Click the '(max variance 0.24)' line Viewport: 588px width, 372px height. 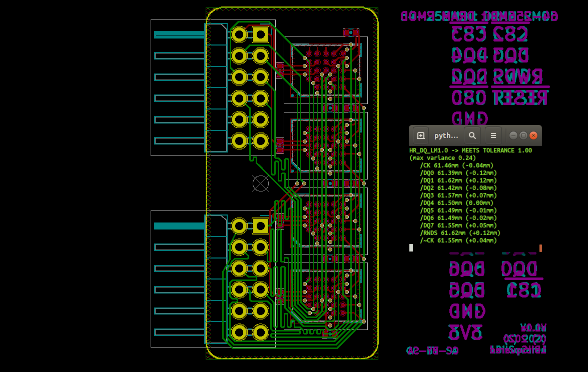(x=442, y=157)
